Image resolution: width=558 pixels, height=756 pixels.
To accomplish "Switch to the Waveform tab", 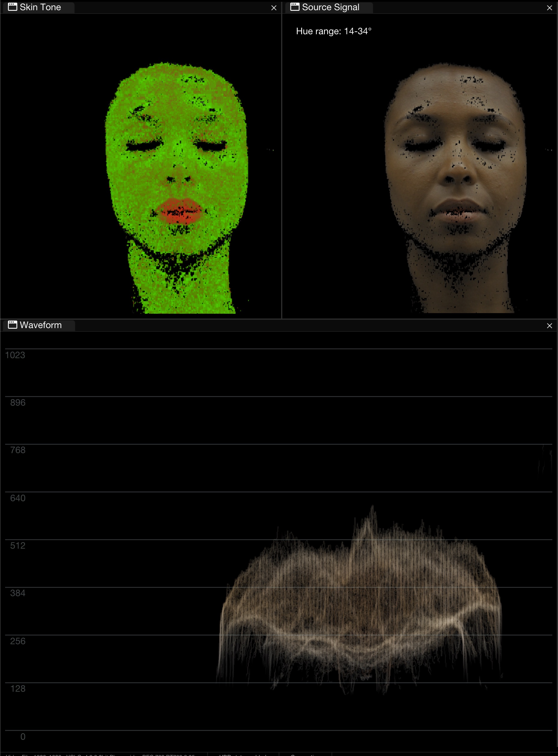I will [41, 325].
